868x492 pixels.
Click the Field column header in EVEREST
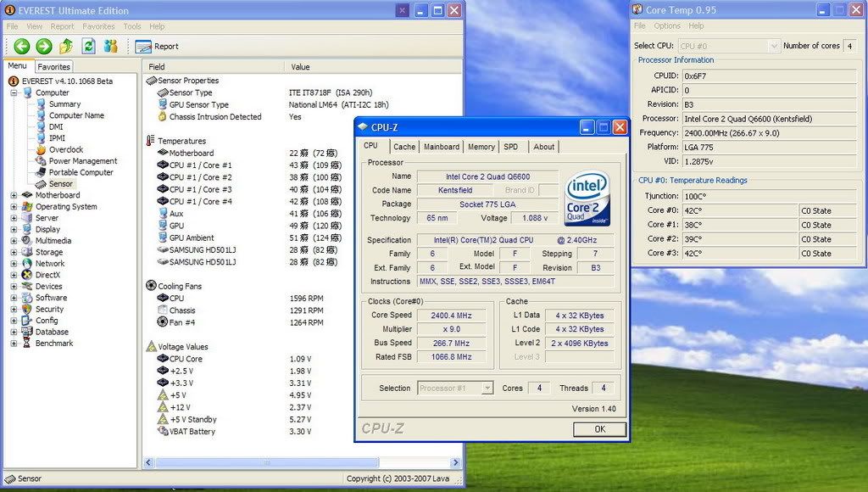coord(214,66)
